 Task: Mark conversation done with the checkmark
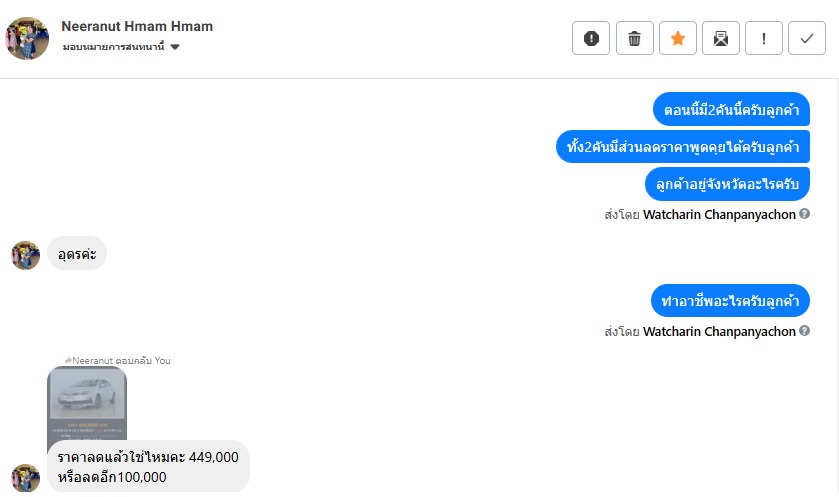click(807, 39)
